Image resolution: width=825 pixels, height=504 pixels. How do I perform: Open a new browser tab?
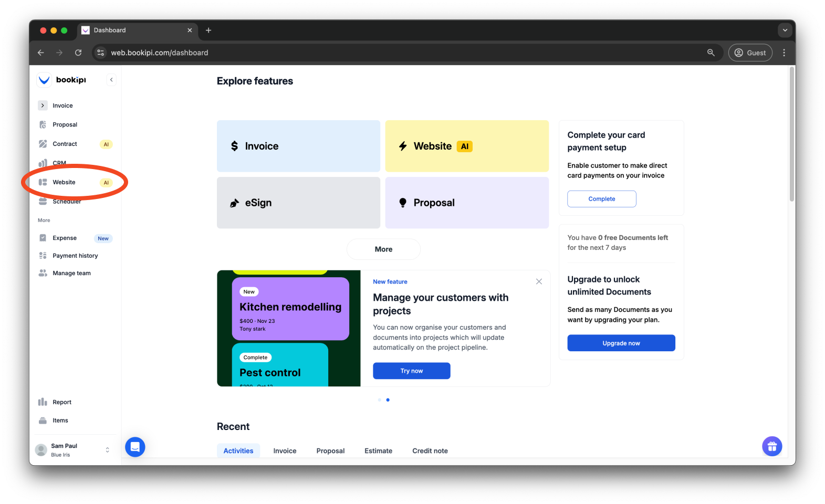208,30
